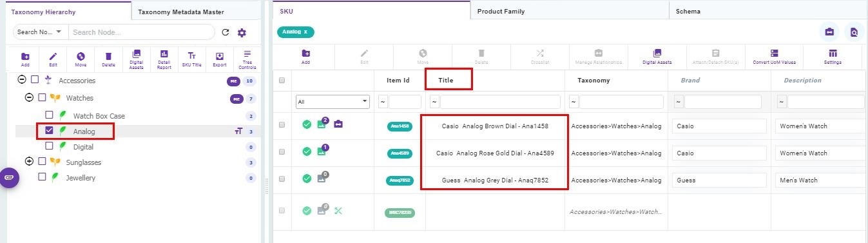Click the briefcase icon in the Ana1458 row
868x243 pixels.
pos(338,124)
